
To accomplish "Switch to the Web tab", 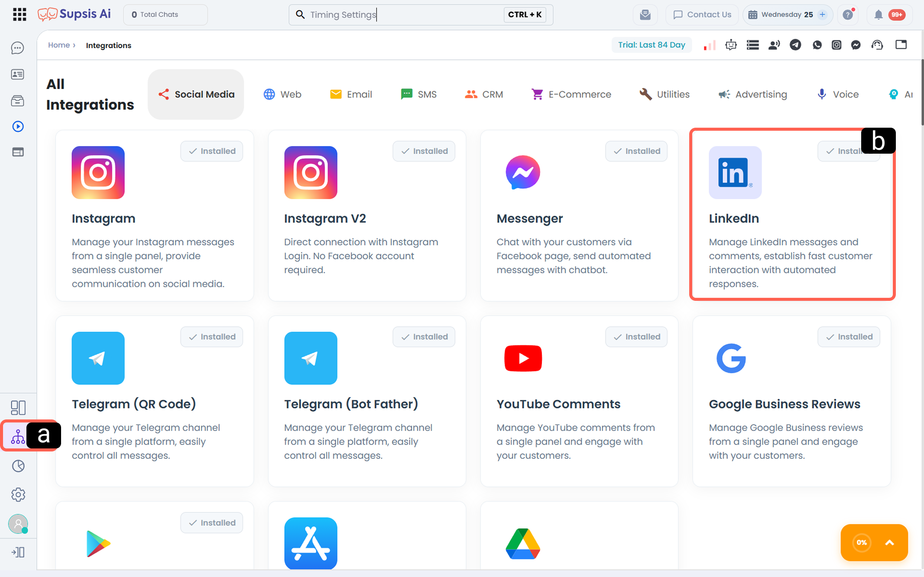I will (x=282, y=94).
